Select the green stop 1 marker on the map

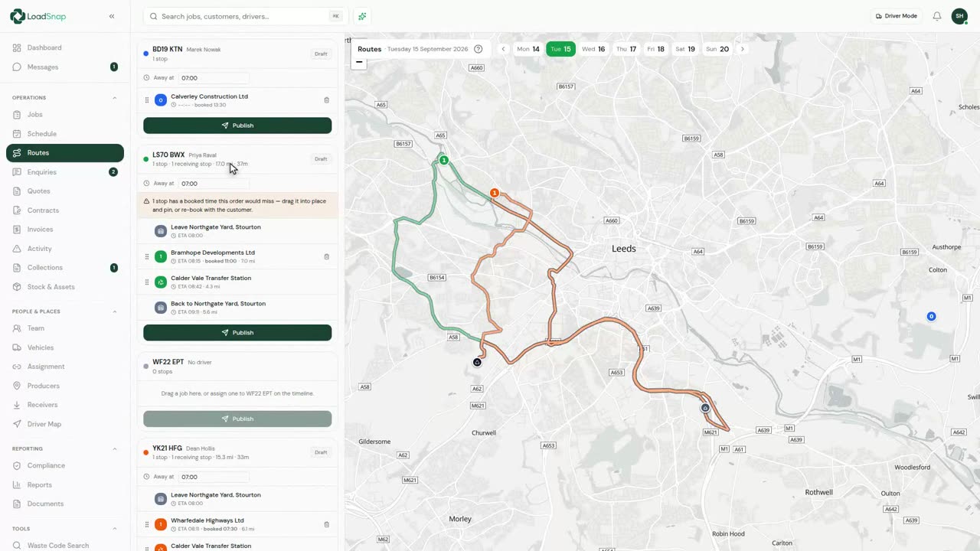[x=443, y=160]
